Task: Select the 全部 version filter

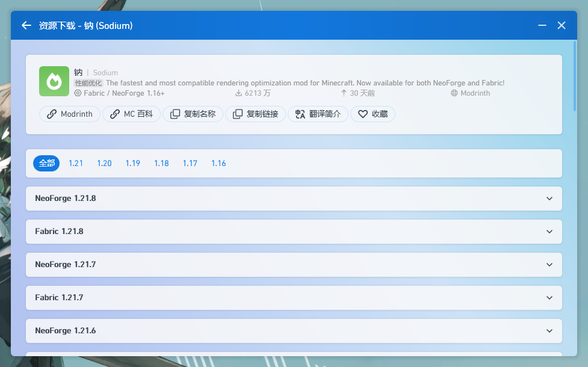Action: click(46, 164)
